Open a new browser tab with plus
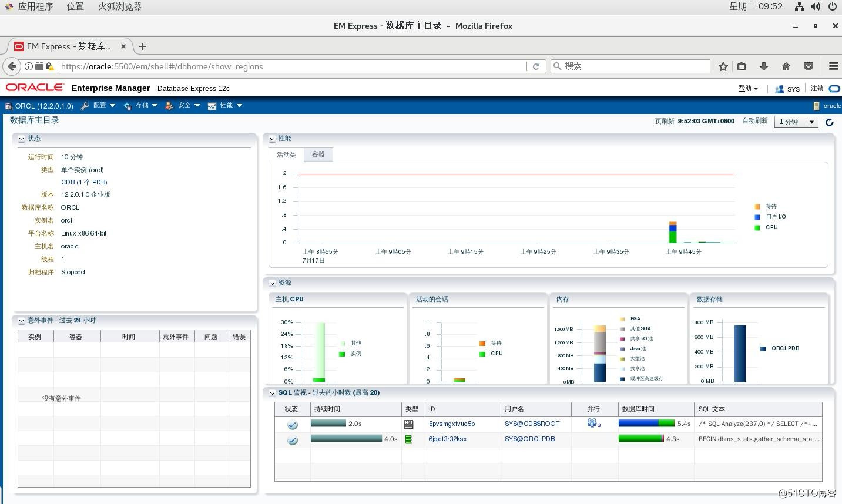The height and width of the screenshot is (504, 842). point(142,46)
